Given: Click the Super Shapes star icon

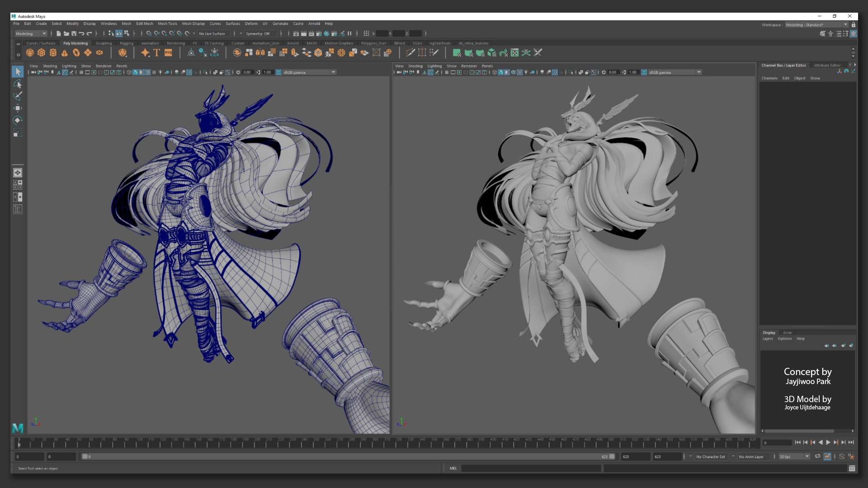Looking at the screenshot, I should tap(145, 53).
